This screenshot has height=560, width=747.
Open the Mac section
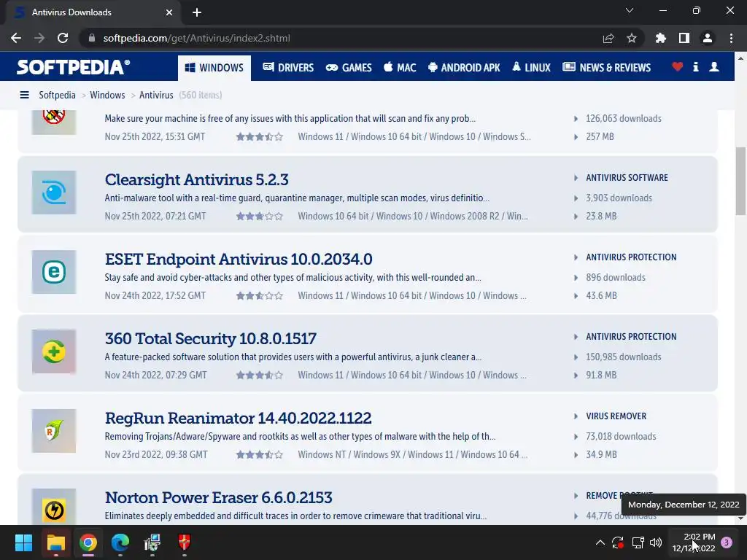point(400,68)
